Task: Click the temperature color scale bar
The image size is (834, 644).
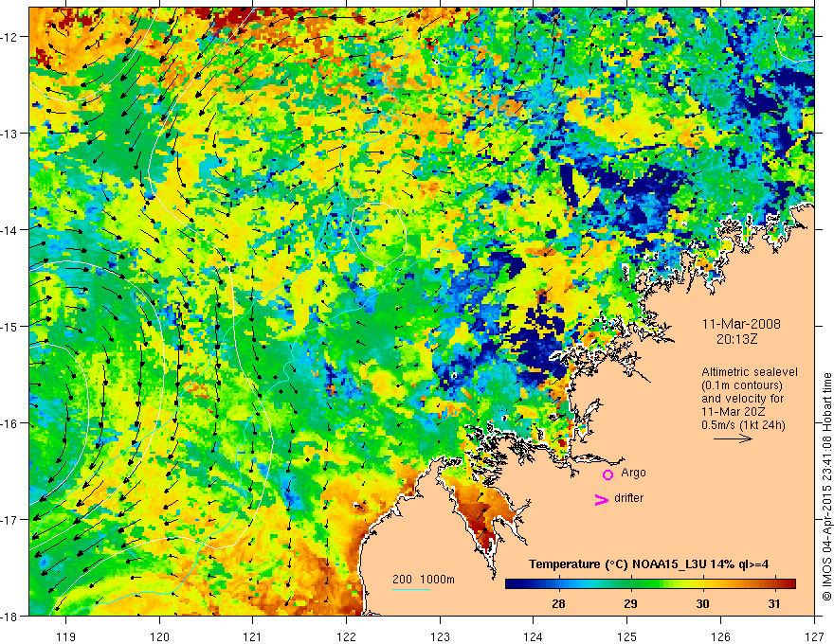Action: point(650,583)
